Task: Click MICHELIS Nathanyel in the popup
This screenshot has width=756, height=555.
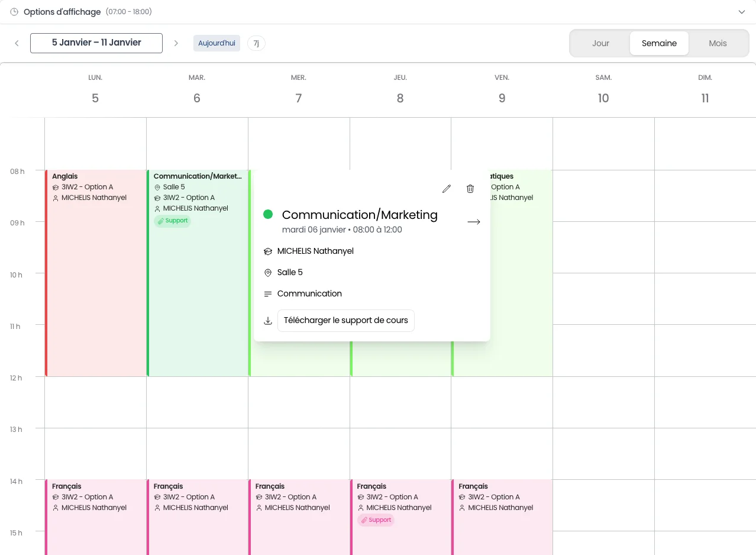Action: (x=315, y=251)
